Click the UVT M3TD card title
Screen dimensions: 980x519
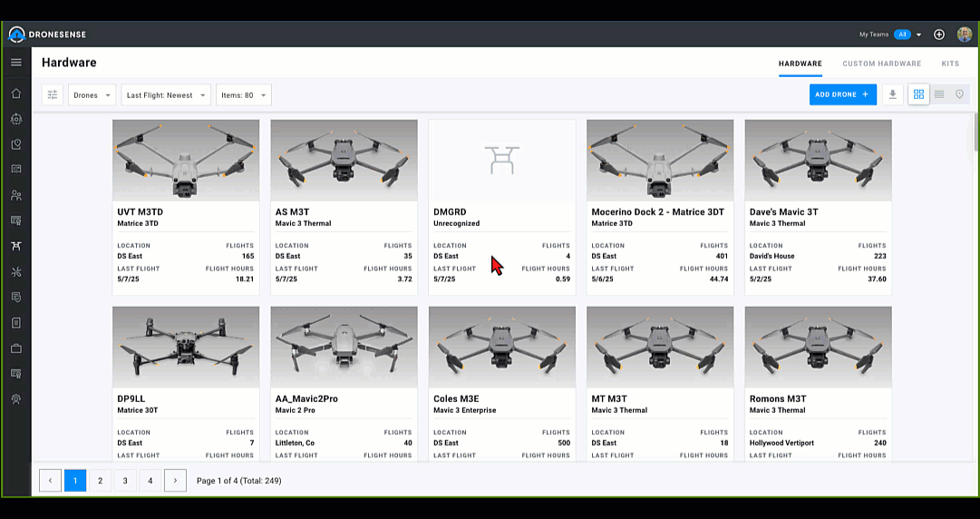click(140, 212)
